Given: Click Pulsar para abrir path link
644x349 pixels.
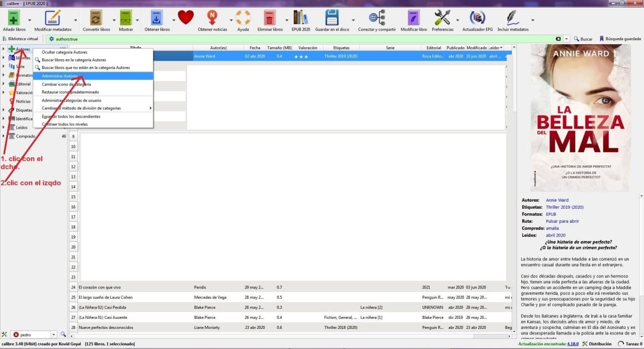Looking at the screenshot, I should [562, 221].
